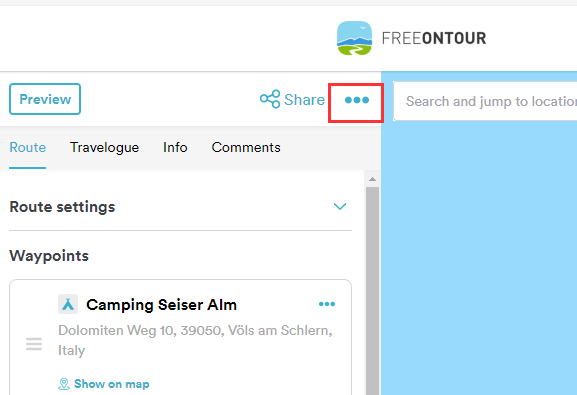Screen dimensions: 577x395
Task: Go to the Comments tab
Action: pyautogui.click(x=246, y=147)
